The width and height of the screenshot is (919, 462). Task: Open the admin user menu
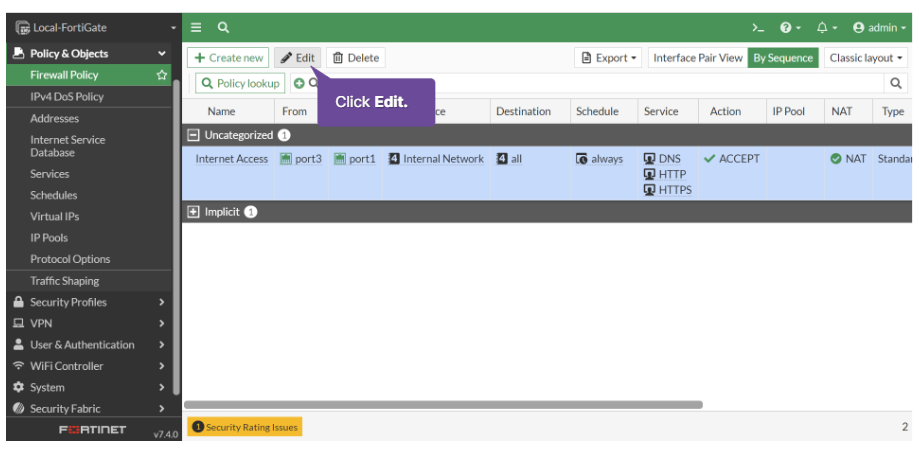879,28
